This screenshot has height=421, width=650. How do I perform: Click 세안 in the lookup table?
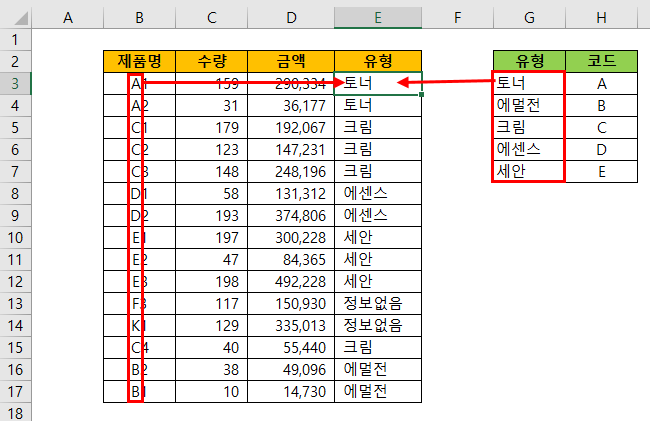(x=529, y=172)
